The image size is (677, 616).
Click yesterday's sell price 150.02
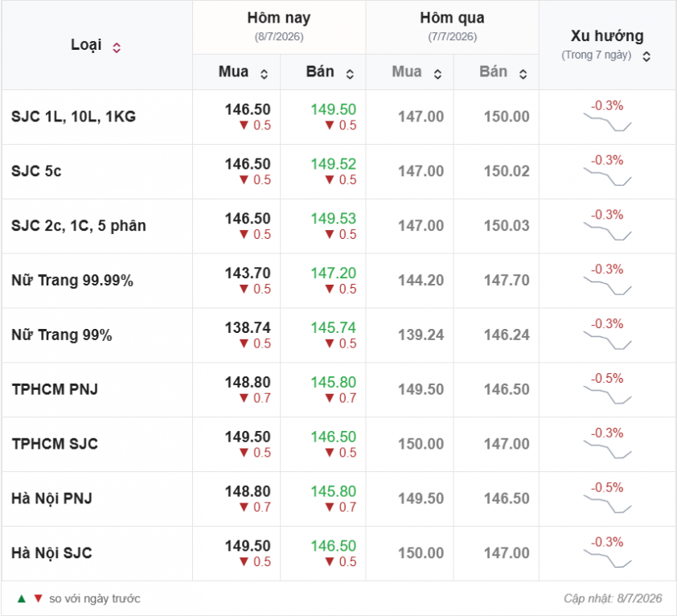point(507,171)
